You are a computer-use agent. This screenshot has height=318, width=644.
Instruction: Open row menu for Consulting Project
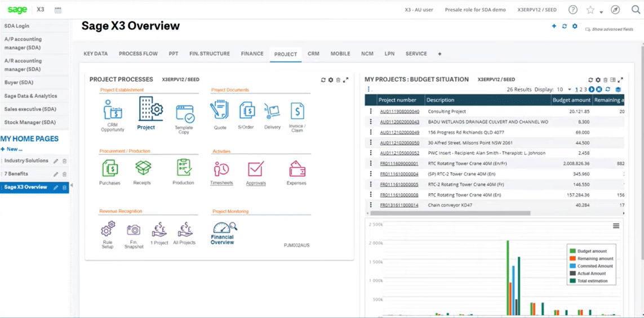tap(371, 111)
